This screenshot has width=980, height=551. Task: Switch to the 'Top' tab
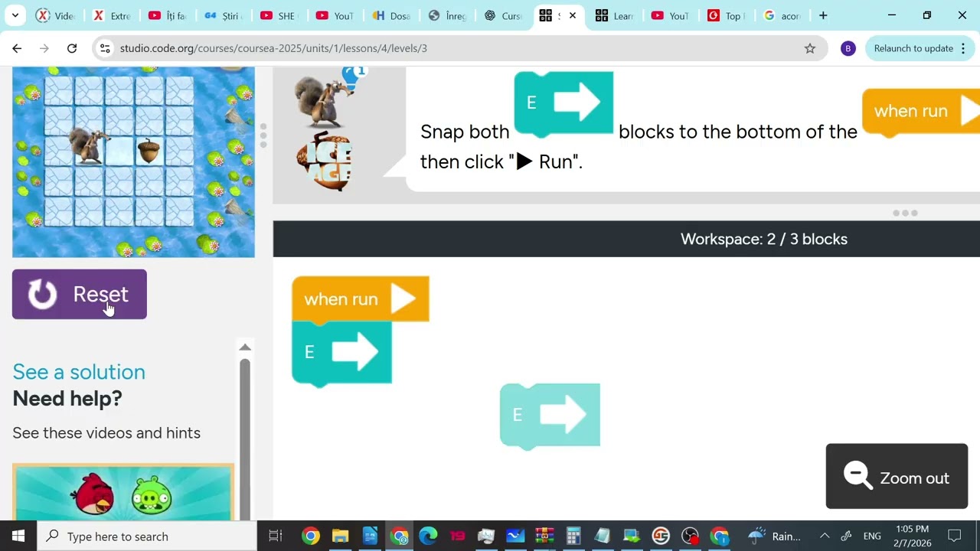point(727,15)
